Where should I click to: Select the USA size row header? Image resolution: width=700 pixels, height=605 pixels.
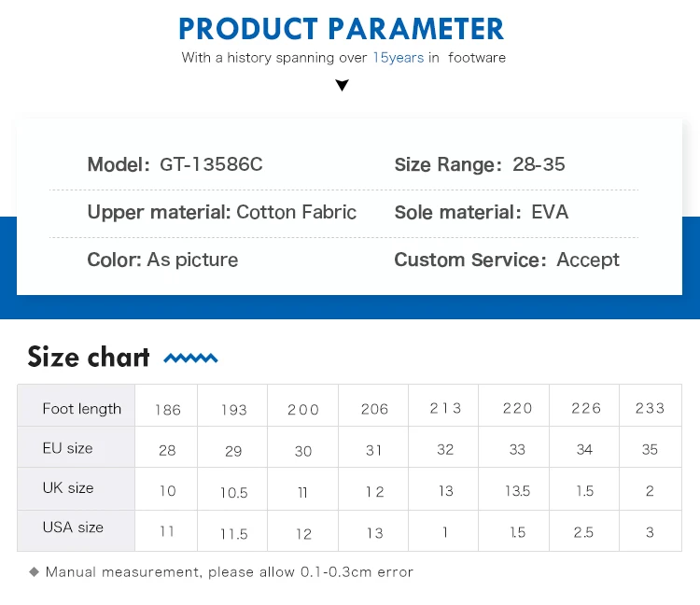click(77, 531)
